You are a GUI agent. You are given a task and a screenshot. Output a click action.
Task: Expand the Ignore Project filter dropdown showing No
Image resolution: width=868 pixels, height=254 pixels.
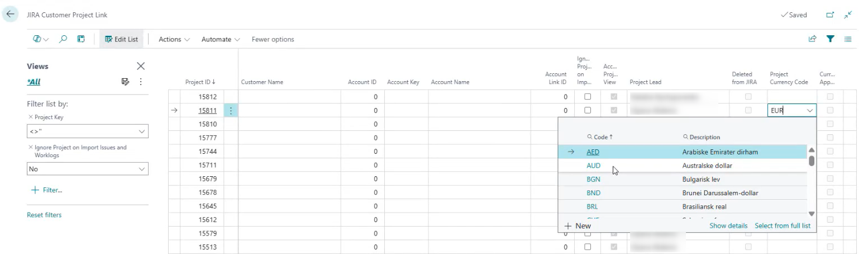[x=141, y=169]
